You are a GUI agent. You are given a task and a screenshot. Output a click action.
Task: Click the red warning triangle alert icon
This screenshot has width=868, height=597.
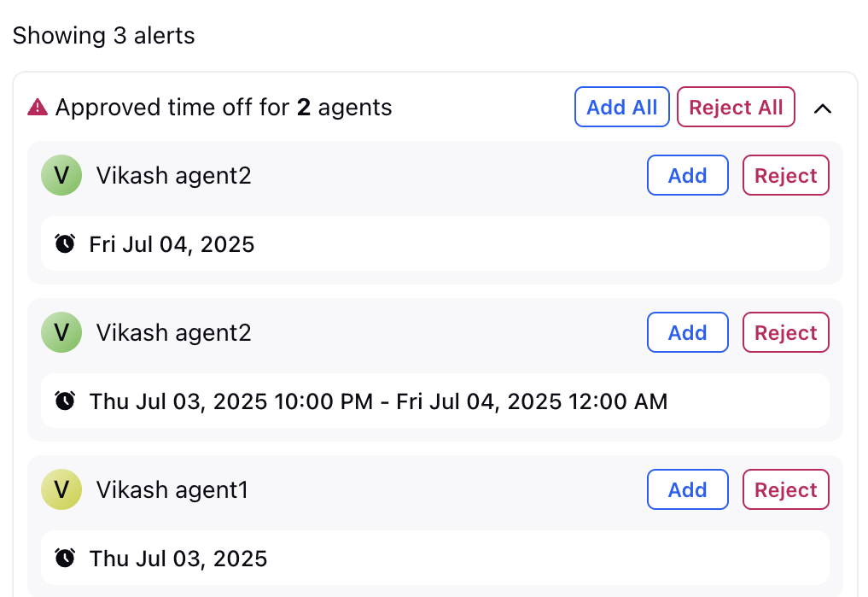pos(38,107)
